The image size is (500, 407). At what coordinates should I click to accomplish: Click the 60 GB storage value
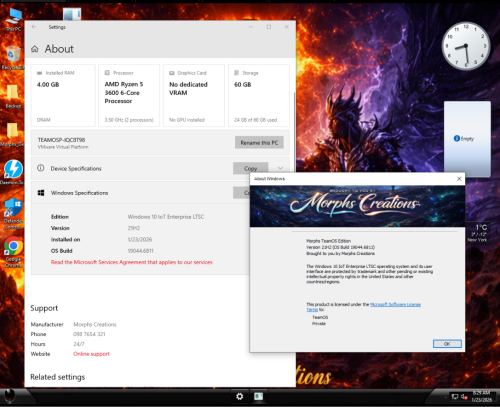click(243, 85)
